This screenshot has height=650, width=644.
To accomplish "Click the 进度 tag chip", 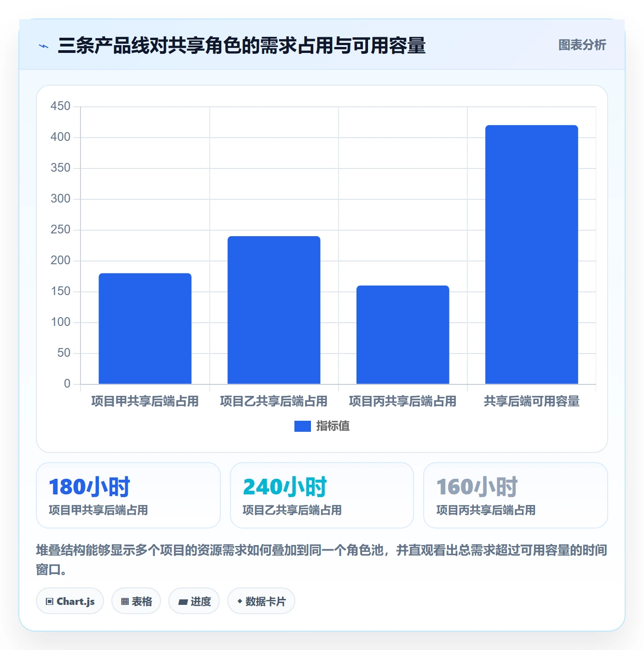I will [194, 601].
